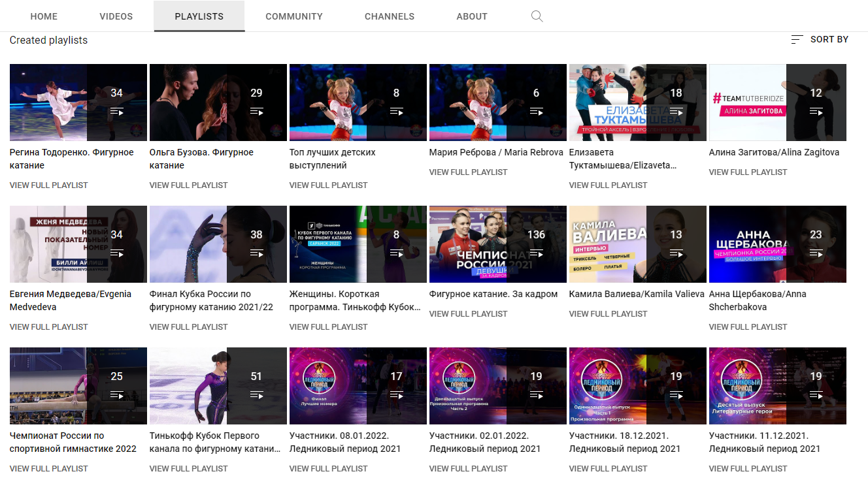Go to the About tab
The image size is (868, 478).
click(472, 16)
